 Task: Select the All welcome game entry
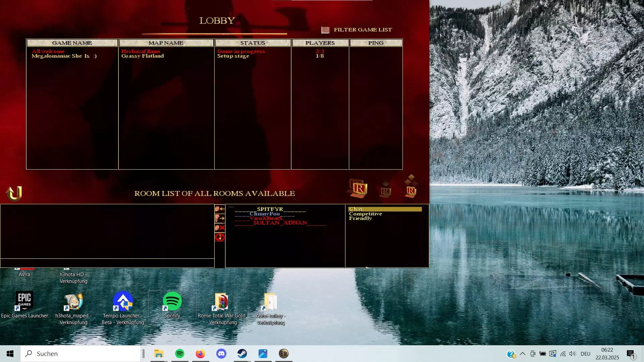coord(48,51)
